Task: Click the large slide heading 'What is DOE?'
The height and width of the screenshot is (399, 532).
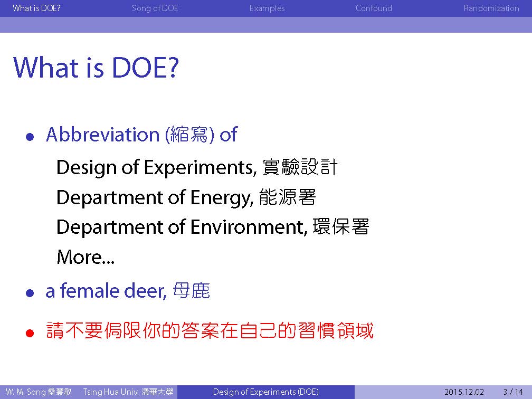Action: (96, 68)
